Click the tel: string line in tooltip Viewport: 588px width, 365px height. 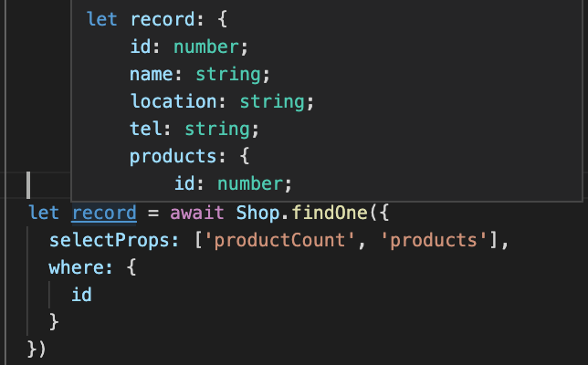point(194,129)
